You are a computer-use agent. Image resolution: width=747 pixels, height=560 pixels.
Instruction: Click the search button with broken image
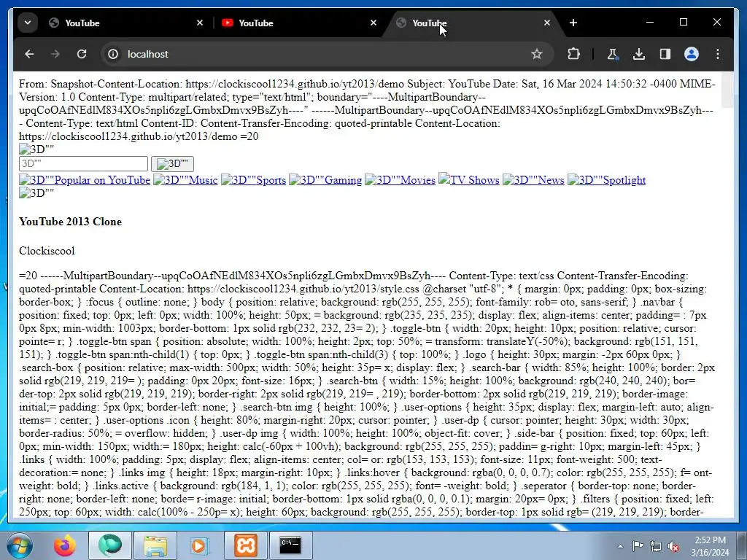pyautogui.click(x=172, y=164)
